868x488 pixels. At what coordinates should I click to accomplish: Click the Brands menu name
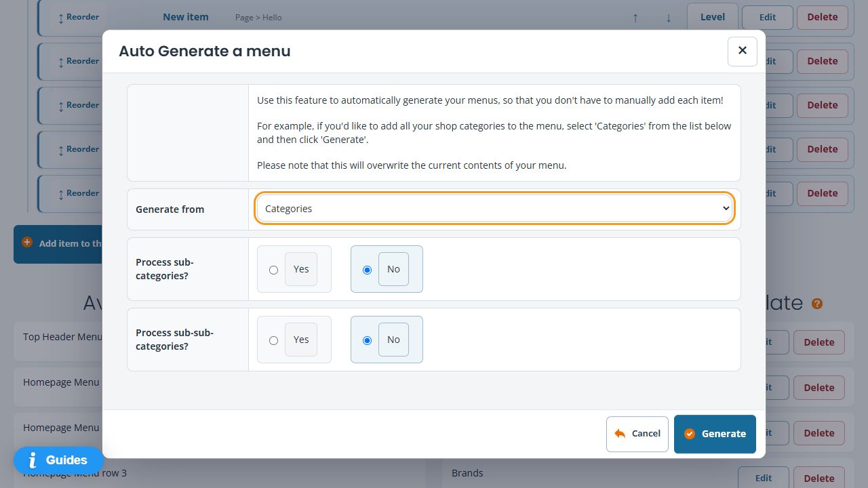pos(467,473)
